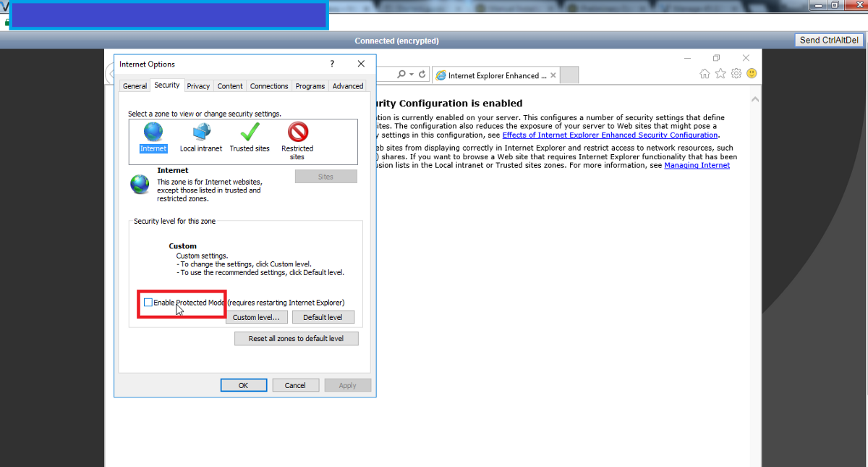This screenshot has width=868, height=467.
Task: Switch to the Advanced tab
Action: tap(348, 86)
